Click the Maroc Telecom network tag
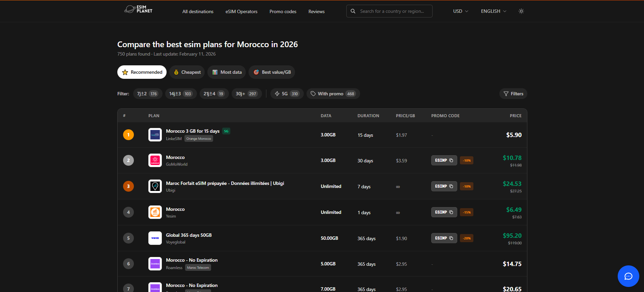This screenshot has height=292, width=644. (x=198, y=268)
